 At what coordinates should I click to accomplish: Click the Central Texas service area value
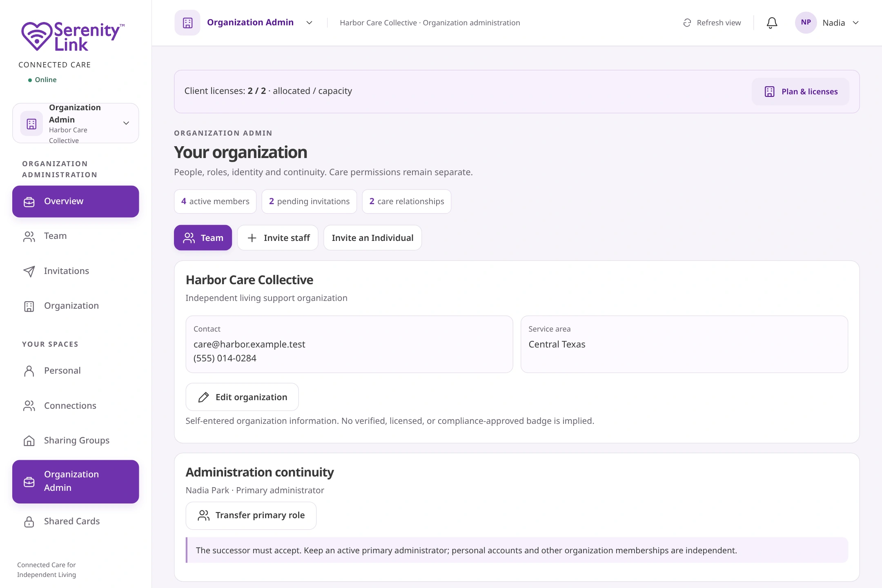click(x=557, y=345)
